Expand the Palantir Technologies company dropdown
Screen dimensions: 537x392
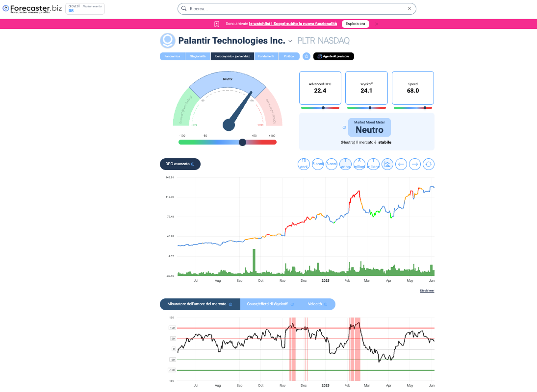click(x=290, y=41)
